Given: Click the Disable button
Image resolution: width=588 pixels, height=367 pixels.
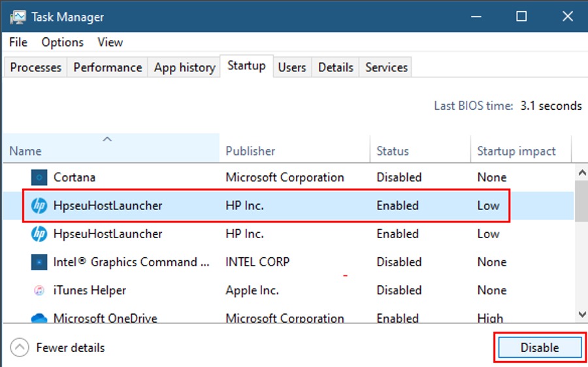Looking at the screenshot, I should pyautogui.click(x=540, y=347).
